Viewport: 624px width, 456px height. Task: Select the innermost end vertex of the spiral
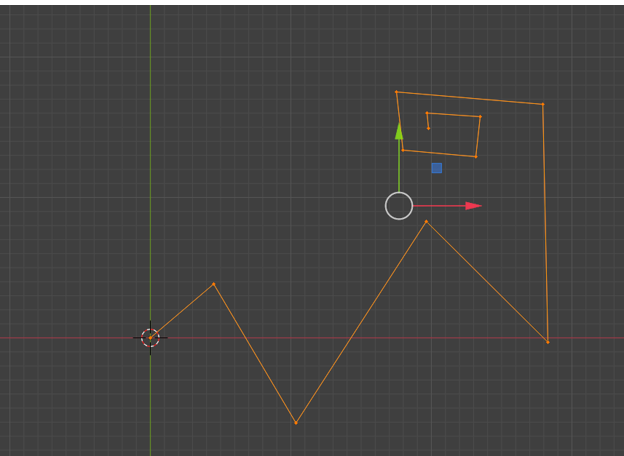[x=429, y=128]
